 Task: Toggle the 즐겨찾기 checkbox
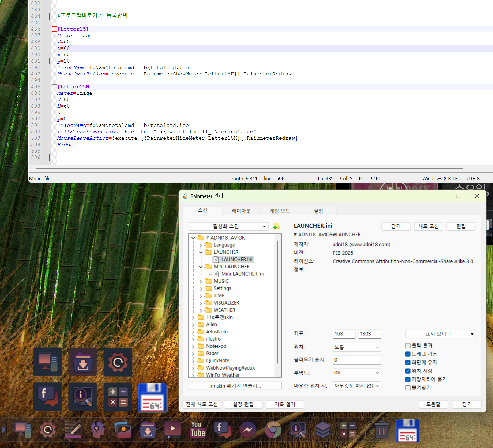tap(408, 388)
